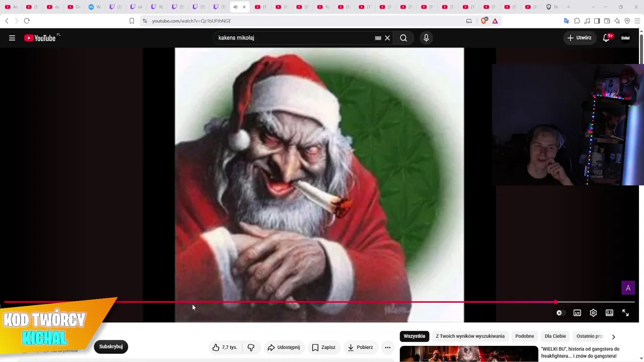Open the media control music note
The image size is (644, 362).
[x=587, y=21]
